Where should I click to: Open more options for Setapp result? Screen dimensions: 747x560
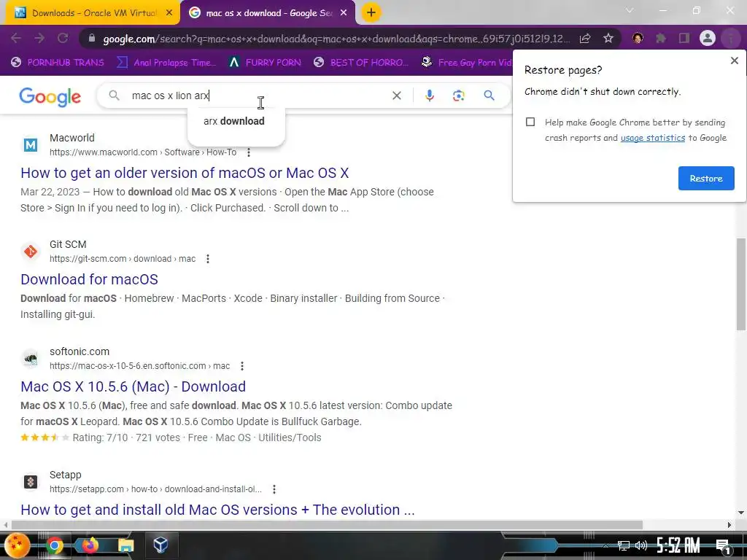[274, 489]
